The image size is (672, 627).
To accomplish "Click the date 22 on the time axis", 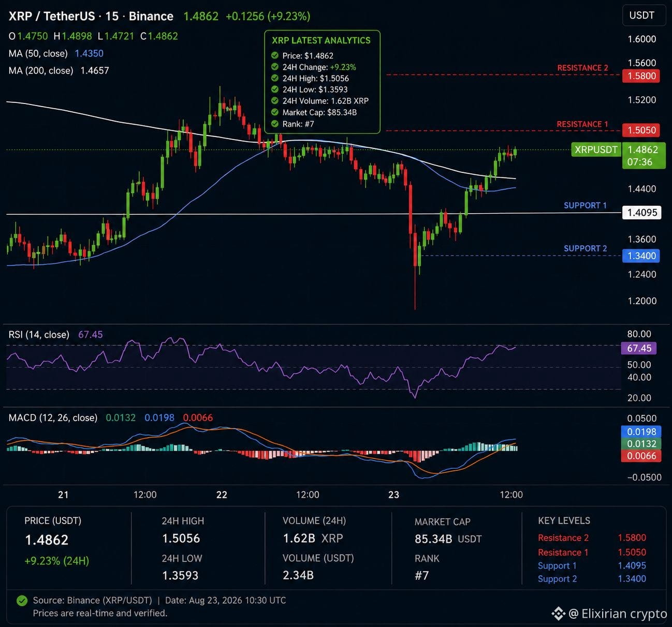I will click(x=222, y=495).
